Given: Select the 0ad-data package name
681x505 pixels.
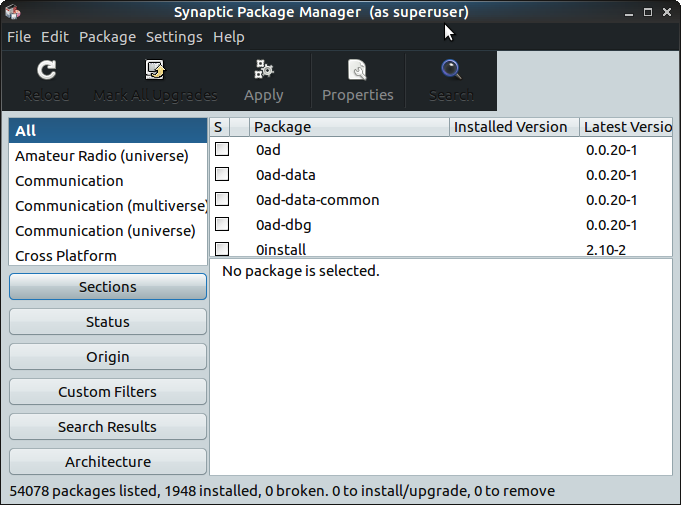Looking at the screenshot, I should pyautogui.click(x=285, y=175).
